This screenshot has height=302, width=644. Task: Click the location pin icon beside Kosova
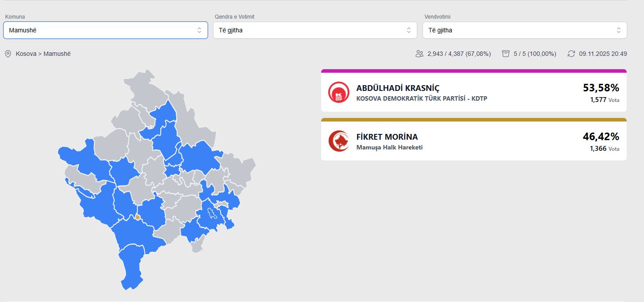pyautogui.click(x=8, y=54)
